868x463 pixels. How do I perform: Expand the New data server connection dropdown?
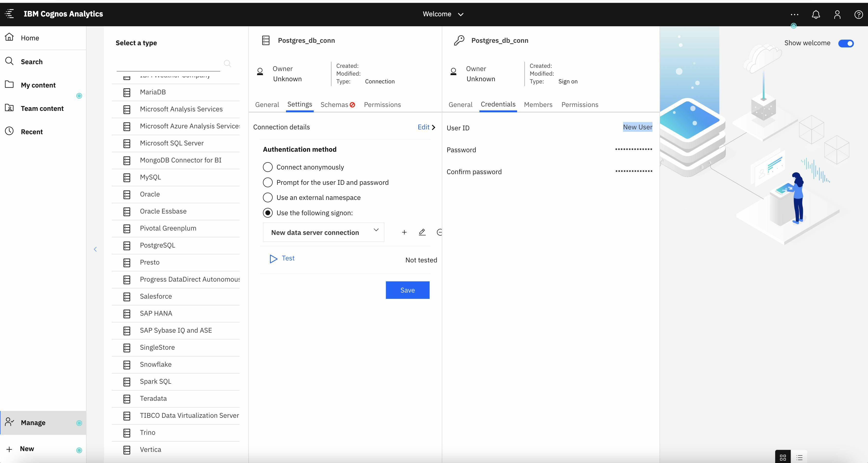coord(323,232)
